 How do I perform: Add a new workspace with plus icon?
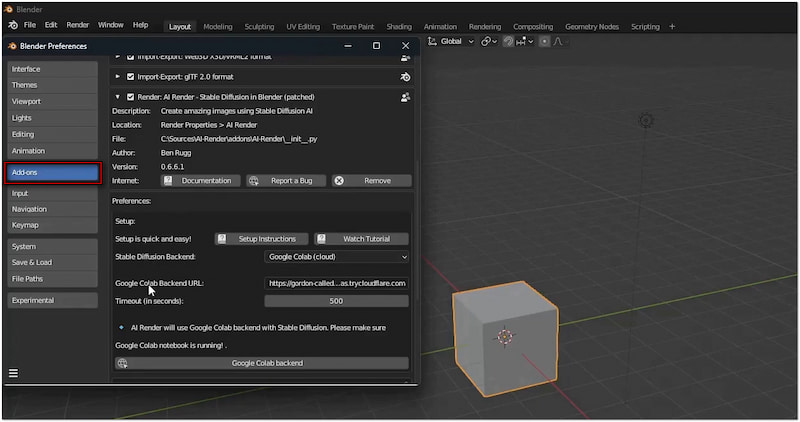tap(672, 27)
